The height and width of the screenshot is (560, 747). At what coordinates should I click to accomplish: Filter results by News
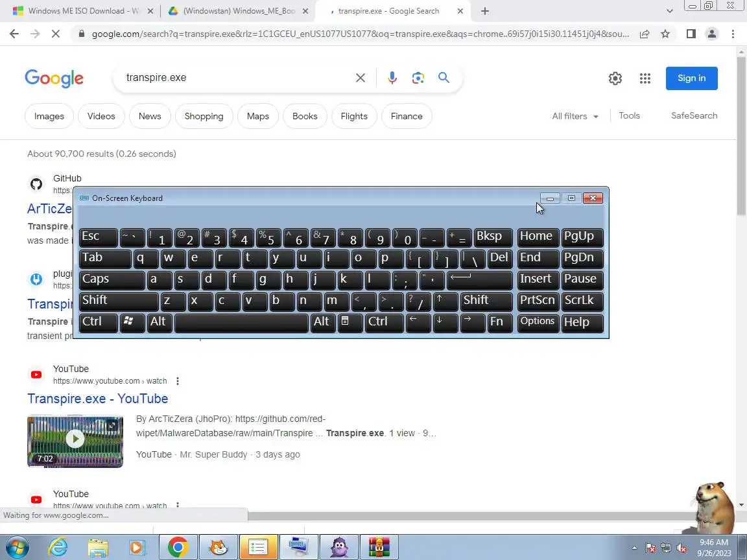150,116
